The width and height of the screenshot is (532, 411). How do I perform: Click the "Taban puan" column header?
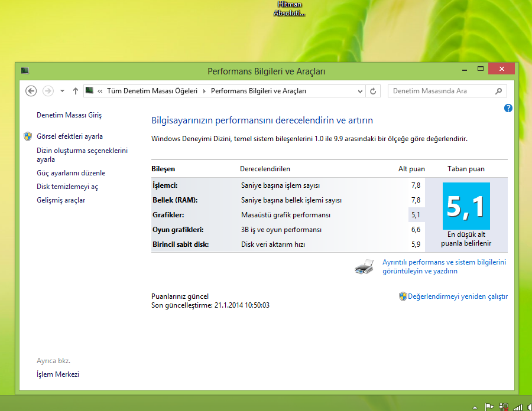pyautogui.click(x=466, y=169)
